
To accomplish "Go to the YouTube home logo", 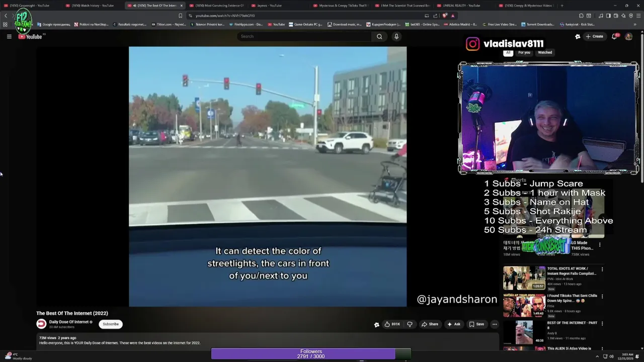I will tap(30, 36).
